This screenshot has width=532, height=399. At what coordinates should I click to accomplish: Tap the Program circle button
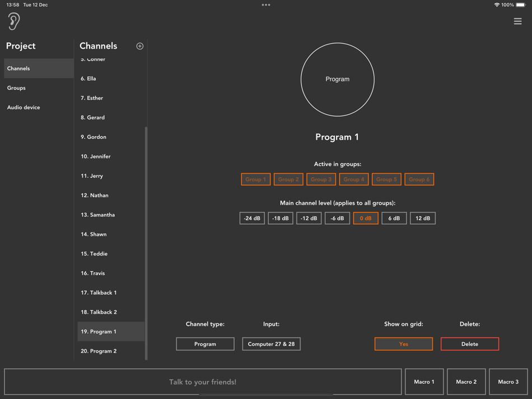point(338,80)
